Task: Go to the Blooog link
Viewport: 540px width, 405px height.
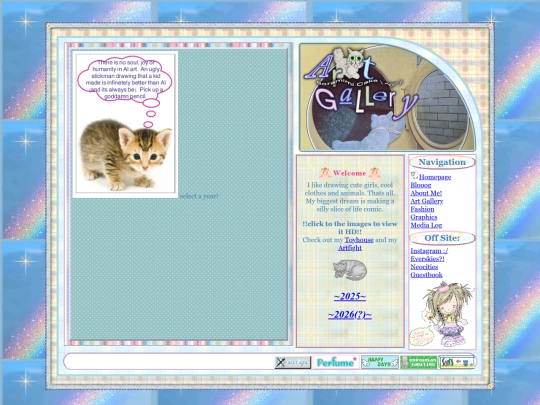Action: pyautogui.click(x=420, y=185)
